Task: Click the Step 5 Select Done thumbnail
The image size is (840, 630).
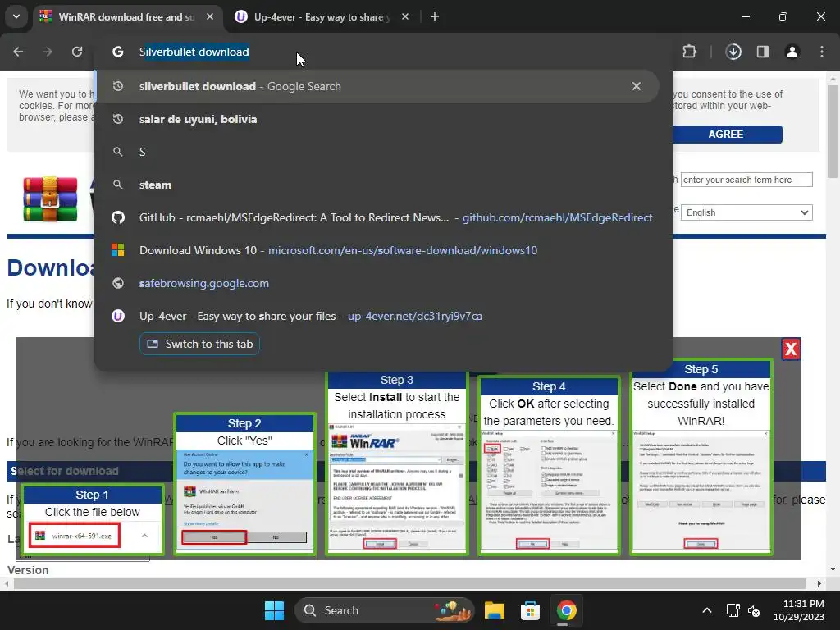Action: [x=701, y=457]
